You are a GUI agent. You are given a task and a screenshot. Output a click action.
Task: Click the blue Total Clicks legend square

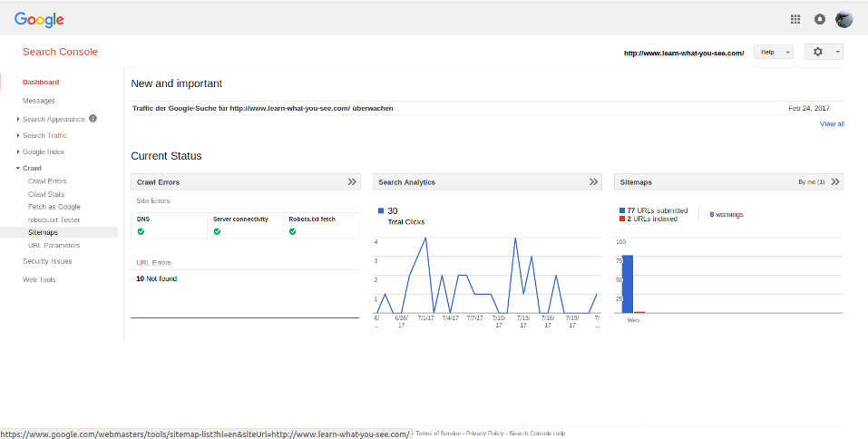click(x=381, y=210)
